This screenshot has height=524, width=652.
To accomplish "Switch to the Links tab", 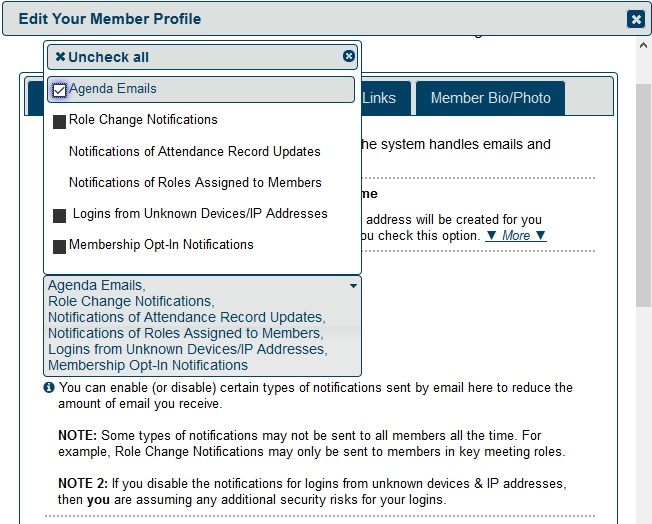I will [379, 98].
